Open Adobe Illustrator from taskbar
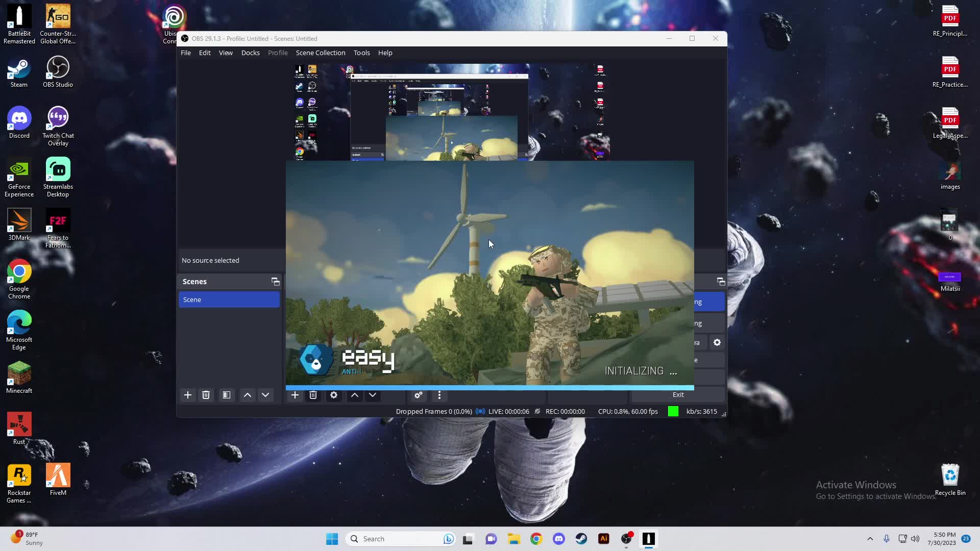980x551 pixels. click(603, 539)
